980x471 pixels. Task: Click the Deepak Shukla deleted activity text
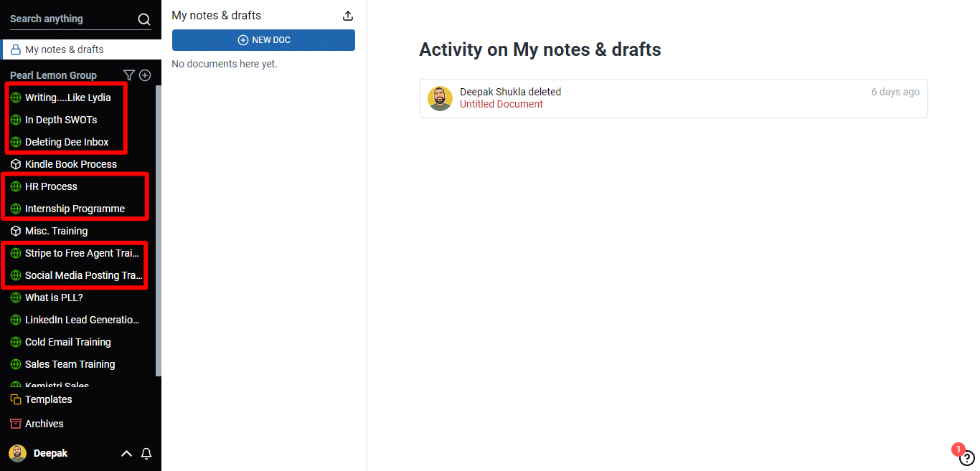(511, 92)
